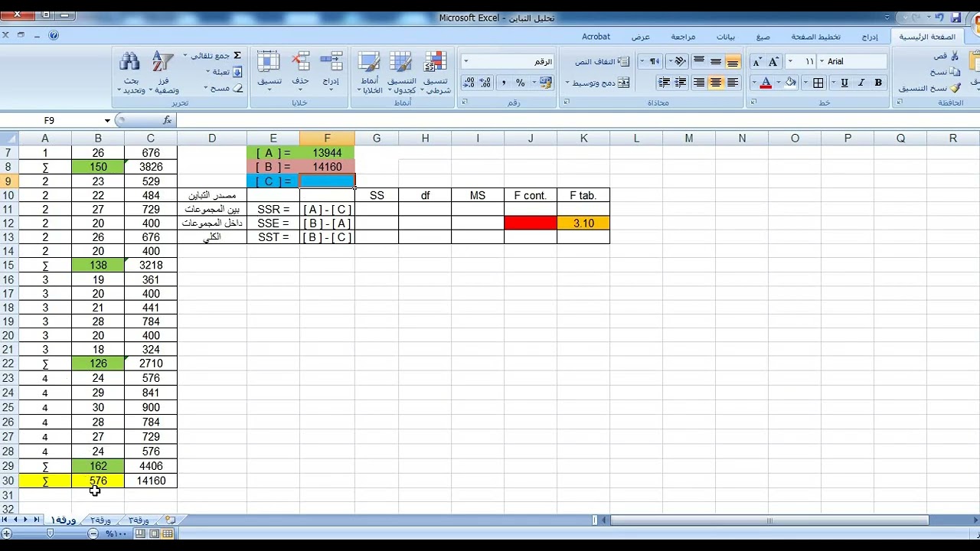Click increase indent icon
The height and width of the screenshot is (551, 980).
pos(665,83)
